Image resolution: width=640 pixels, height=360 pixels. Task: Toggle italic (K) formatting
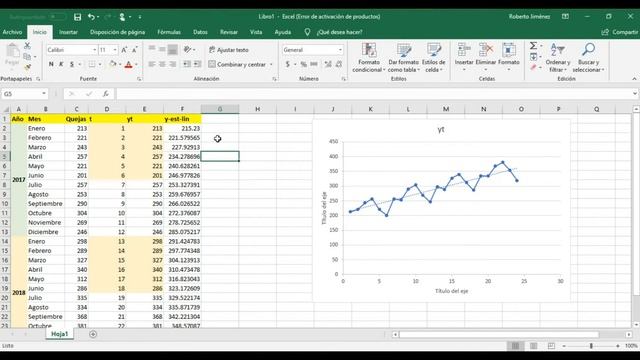coord(61,64)
